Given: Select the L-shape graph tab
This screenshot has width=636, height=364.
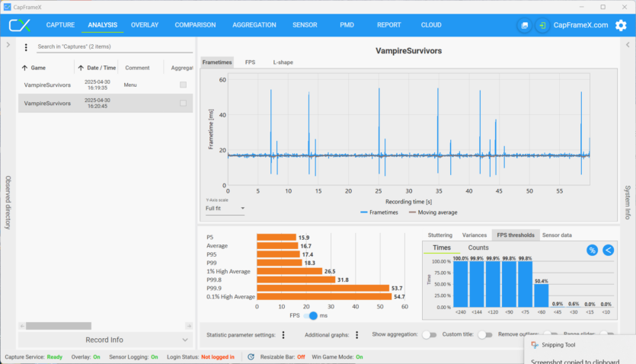Looking at the screenshot, I should pos(283,62).
